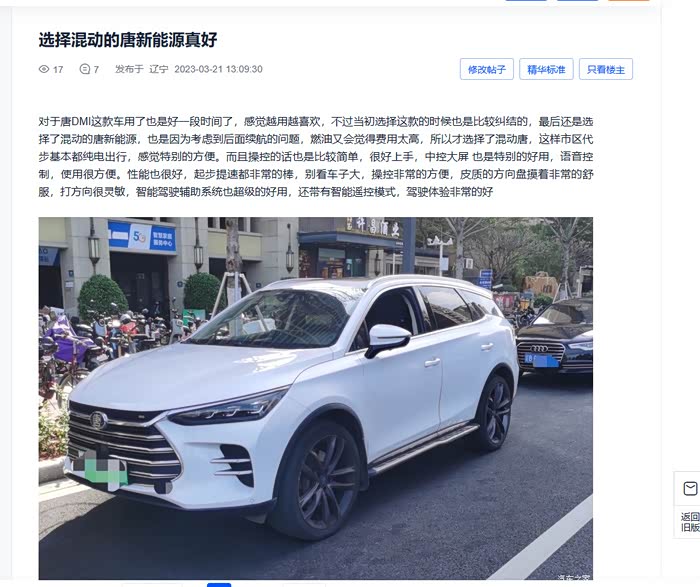
Task: Click the partially visible orange button at top
Action: tap(629, 0)
